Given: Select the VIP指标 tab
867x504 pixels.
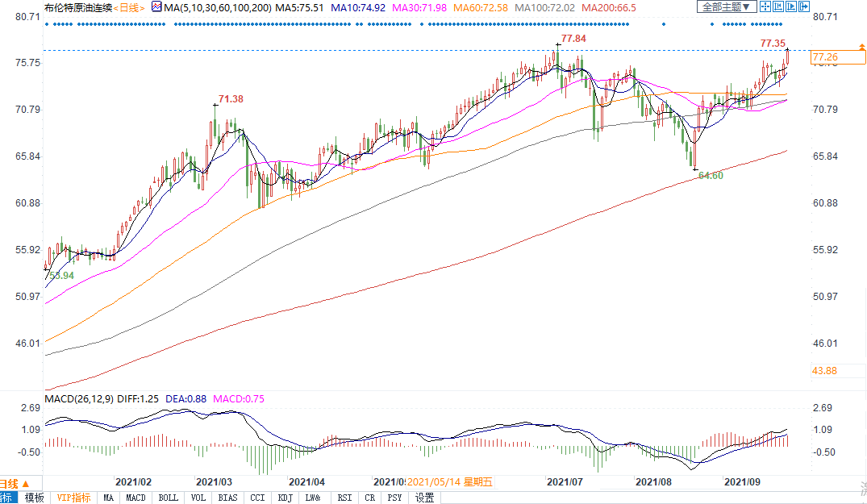Looking at the screenshot, I should point(73,498).
